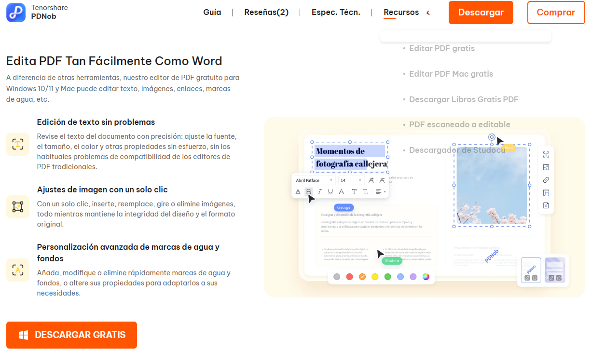591x364 pixels.
Task: Click the decrease font size icon
Action: point(382,180)
